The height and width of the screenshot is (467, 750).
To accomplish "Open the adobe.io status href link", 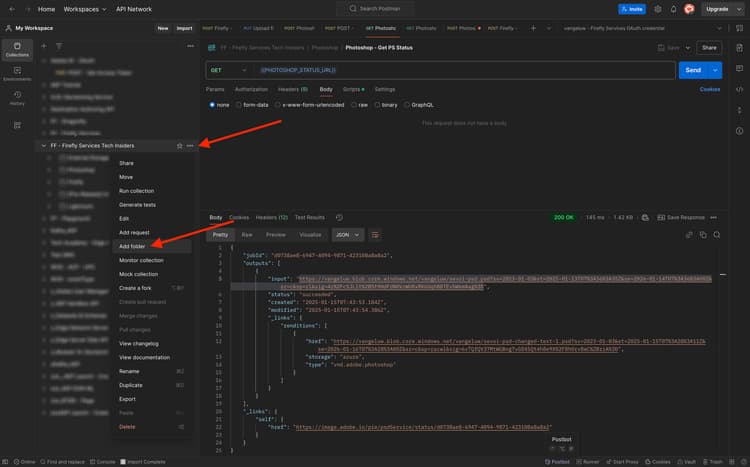I will [423, 427].
